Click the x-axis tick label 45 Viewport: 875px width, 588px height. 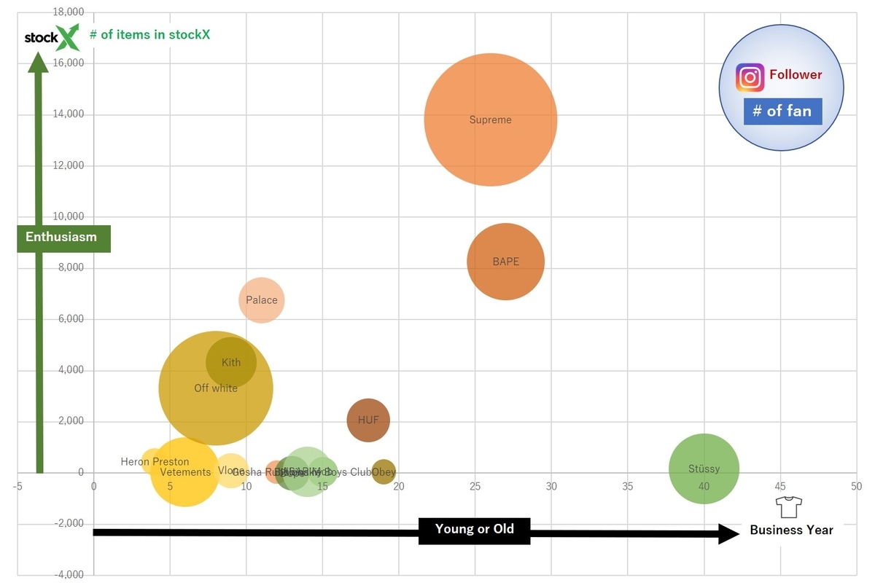click(781, 486)
